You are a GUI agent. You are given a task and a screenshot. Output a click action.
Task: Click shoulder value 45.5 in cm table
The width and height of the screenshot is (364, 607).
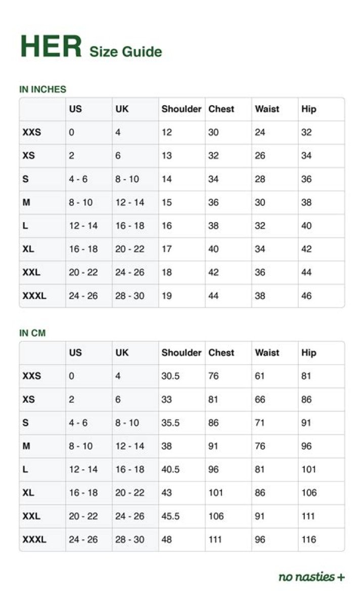(x=170, y=516)
